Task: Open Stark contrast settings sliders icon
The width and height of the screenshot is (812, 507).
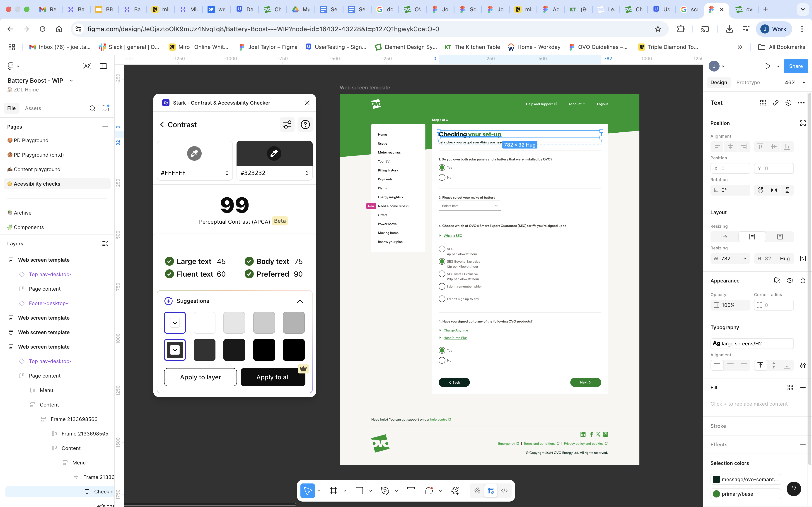Action: [287, 125]
